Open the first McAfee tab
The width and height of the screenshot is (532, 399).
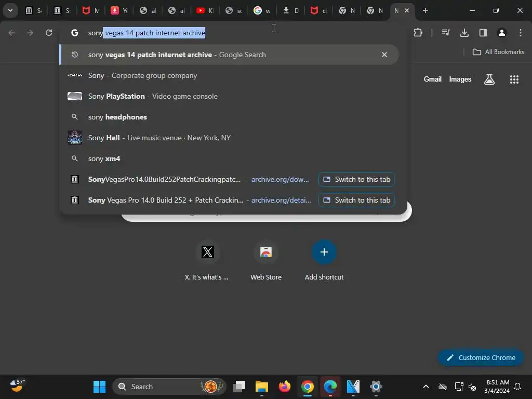click(90, 10)
